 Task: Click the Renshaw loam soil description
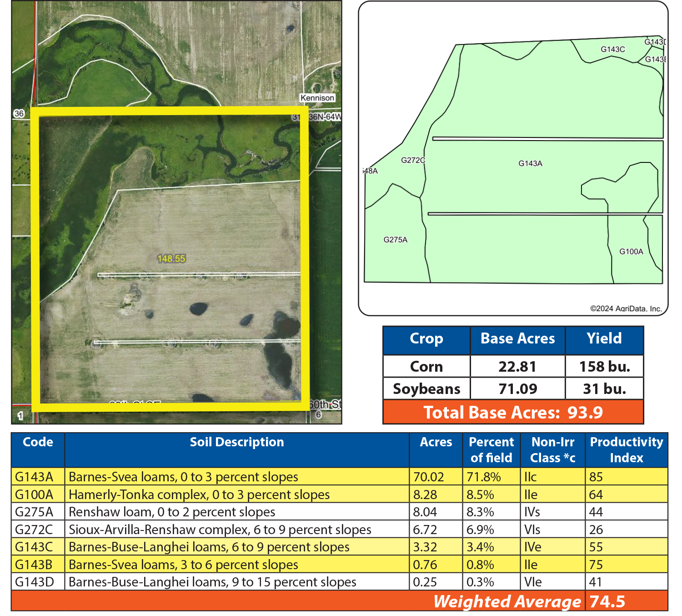click(x=172, y=512)
